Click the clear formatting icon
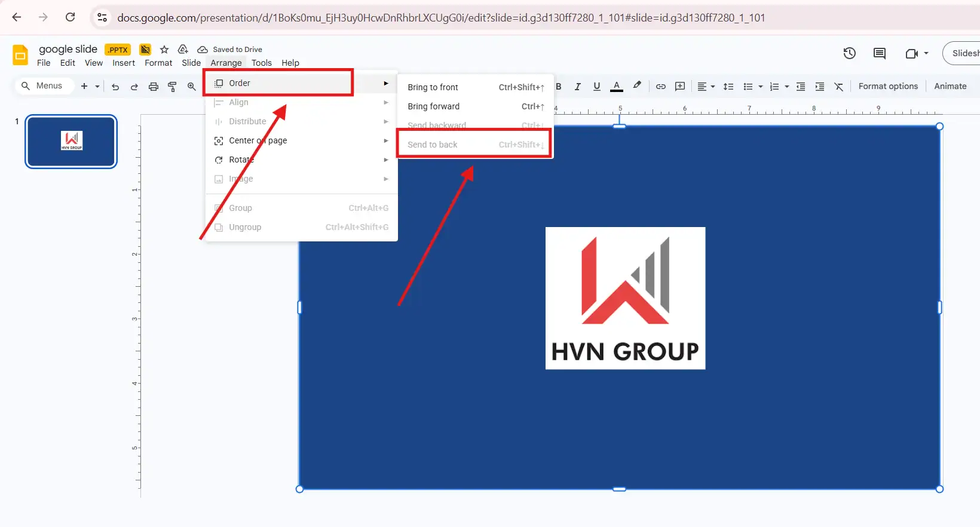This screenshot has height=527, width=980. point(839,87)
